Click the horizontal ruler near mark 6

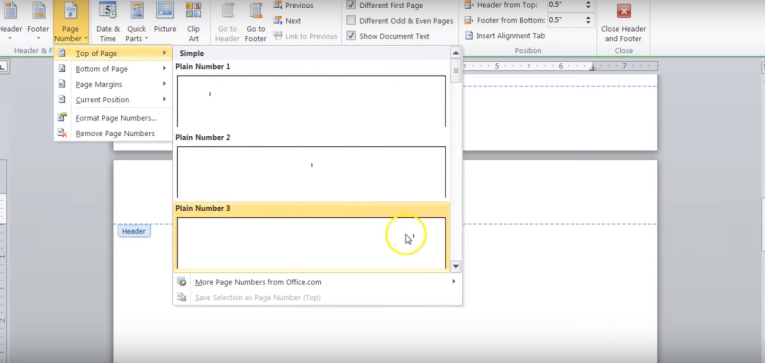(x=561, y=66)
